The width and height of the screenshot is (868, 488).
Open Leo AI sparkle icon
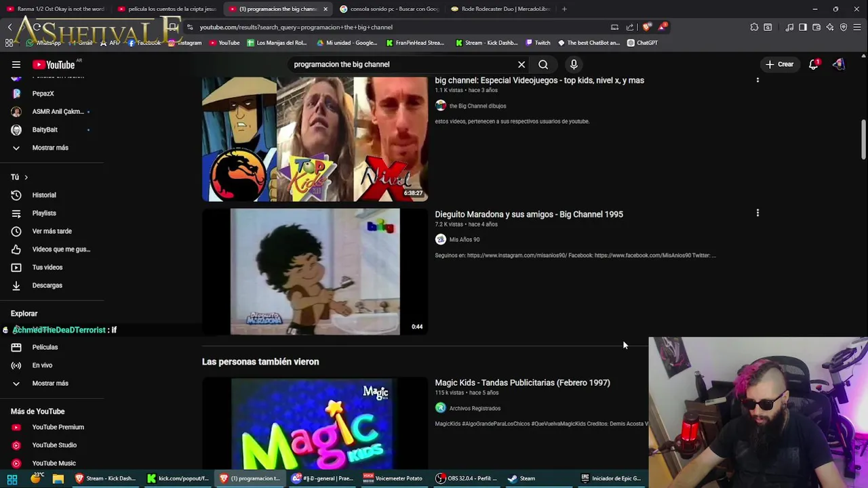830,27
